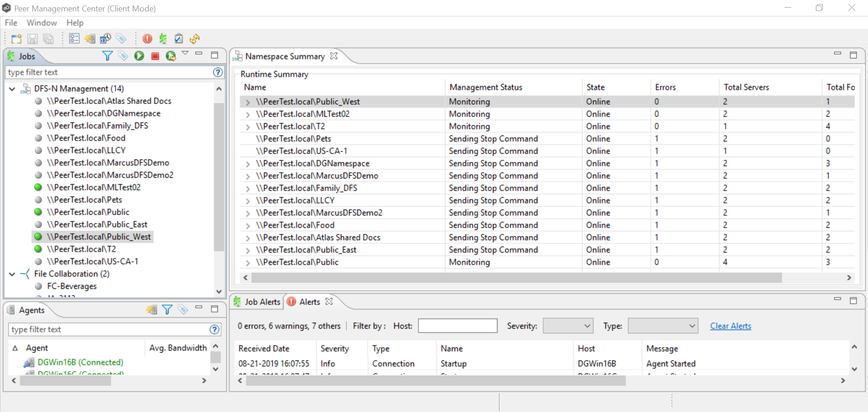Open the Severity filter dropdown
This screenshot has width=868, height=412.
[x=568, y=326]
